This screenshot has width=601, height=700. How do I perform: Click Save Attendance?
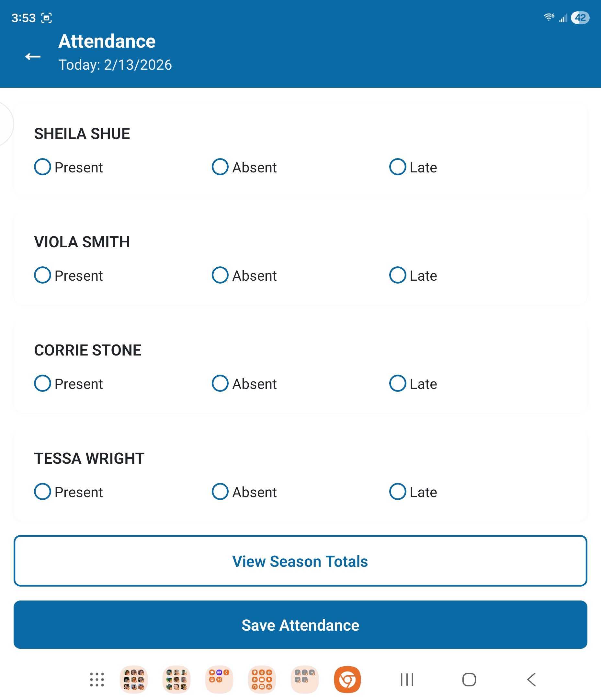pyautogui.click(x=300, y=625)
